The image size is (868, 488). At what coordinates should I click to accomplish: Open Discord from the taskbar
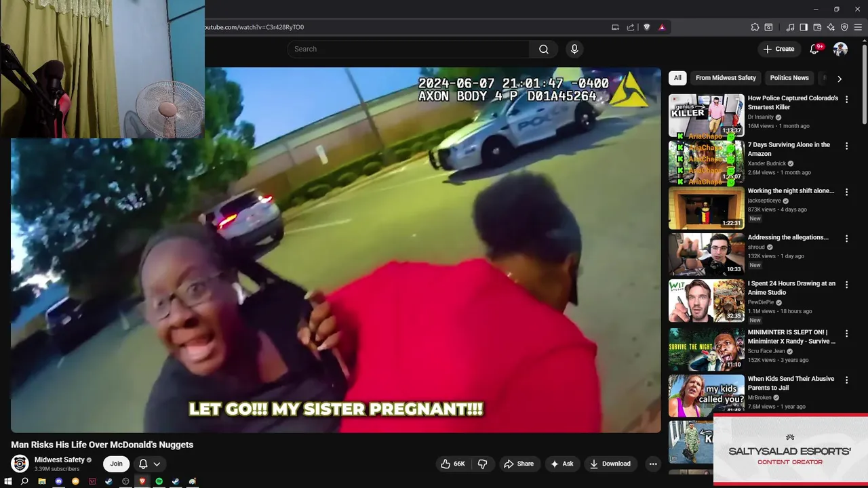pyautogui.click(x=58, y=481)
